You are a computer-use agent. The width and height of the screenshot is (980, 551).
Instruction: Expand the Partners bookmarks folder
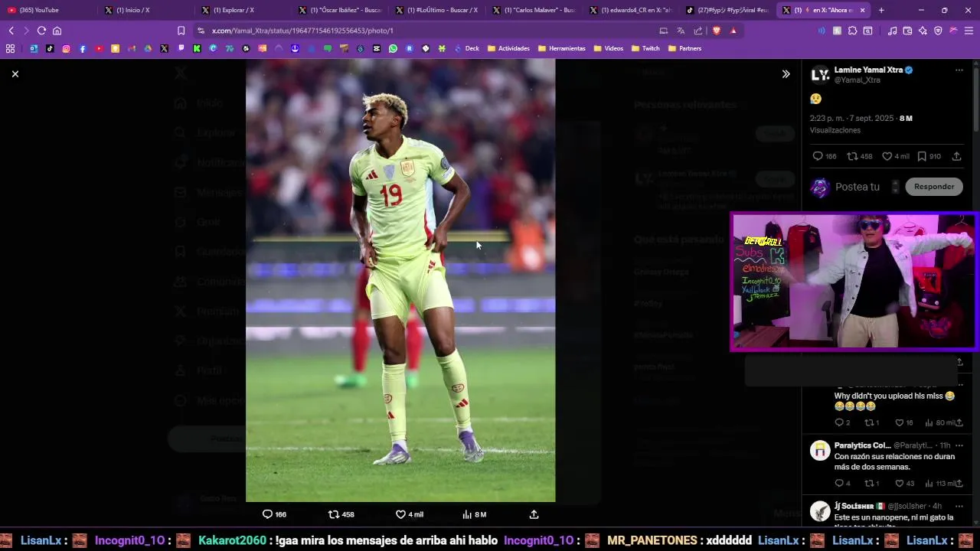pos(684,48)
